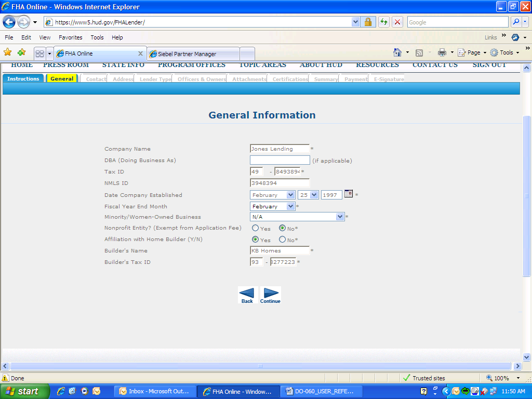Open Favorites Center star icon
This screenshot has width=532, height=399.
pyautogui.click(x=7, y=52)
